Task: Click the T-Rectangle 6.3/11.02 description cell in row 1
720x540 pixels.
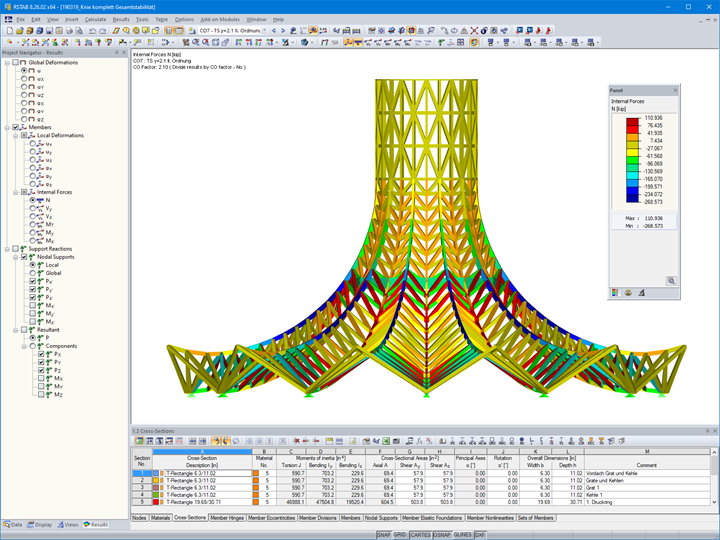Action: [208, 473]
